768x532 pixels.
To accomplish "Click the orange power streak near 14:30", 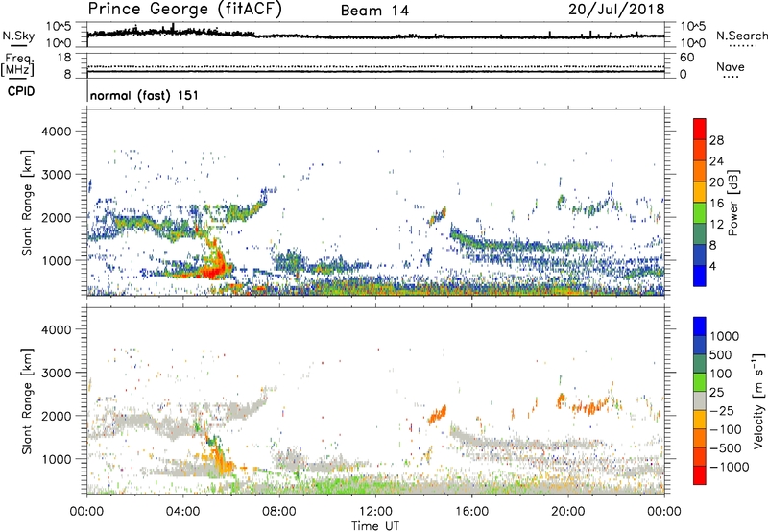I will [x=438, y=216].
